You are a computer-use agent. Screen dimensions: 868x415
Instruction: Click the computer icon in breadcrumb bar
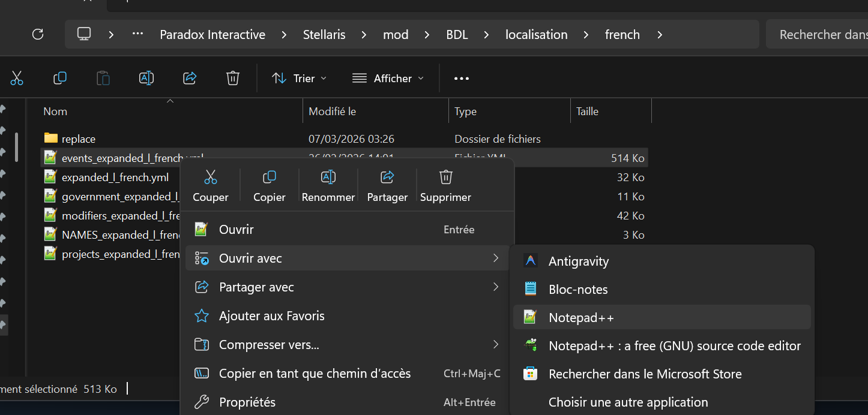coord(84,34)
